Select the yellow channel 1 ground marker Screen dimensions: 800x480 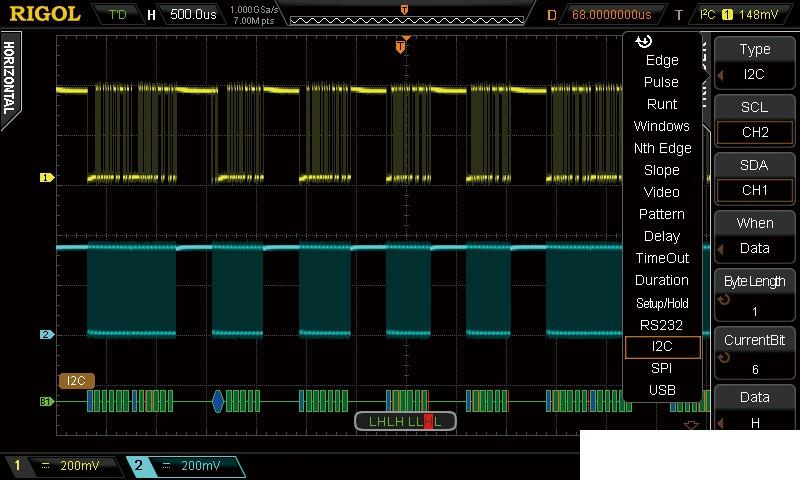point(46,178)
